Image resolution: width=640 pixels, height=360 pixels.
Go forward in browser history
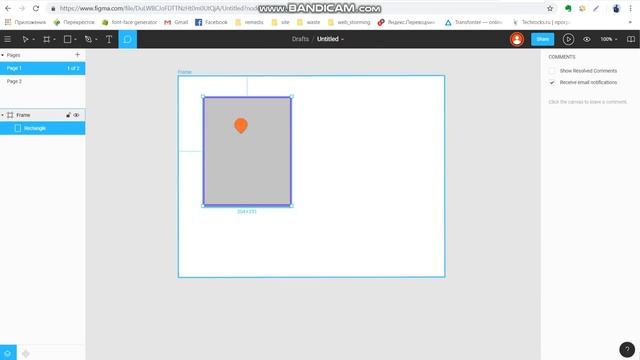(22, 8)
